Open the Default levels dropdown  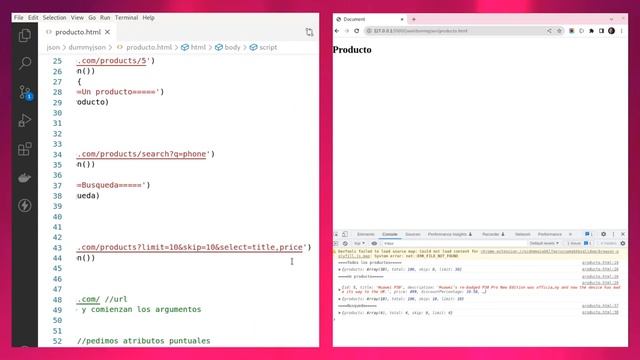click(544, 243)
